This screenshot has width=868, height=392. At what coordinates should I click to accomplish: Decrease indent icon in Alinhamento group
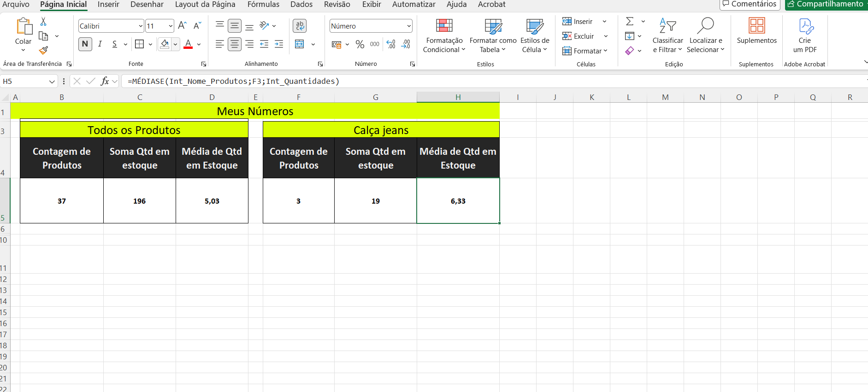[x=264, y=44]
